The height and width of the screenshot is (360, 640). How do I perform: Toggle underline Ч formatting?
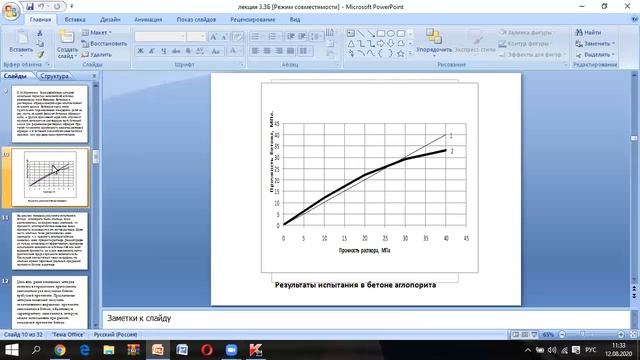point(164,51)
